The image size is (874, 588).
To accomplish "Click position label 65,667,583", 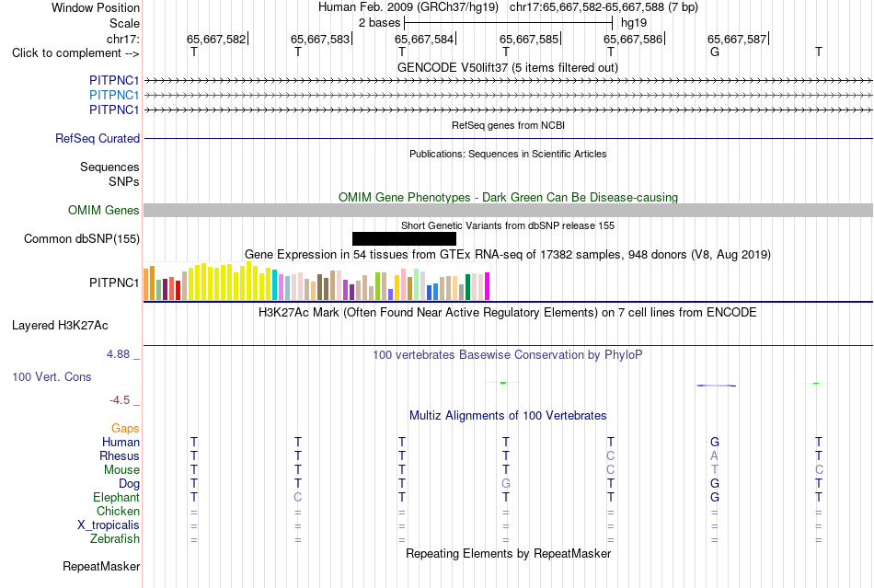I will coord(320,39).
